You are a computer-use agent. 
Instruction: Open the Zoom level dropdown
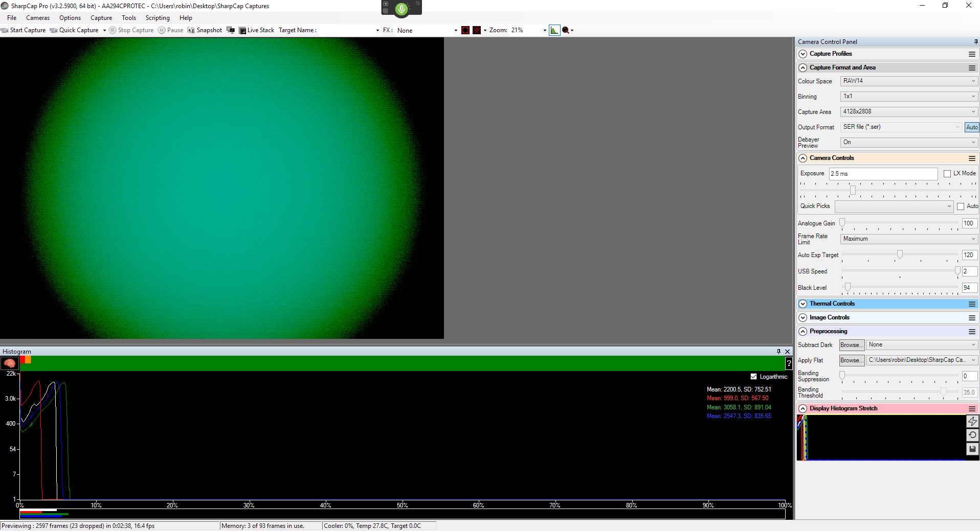click(x=545, y=31)
